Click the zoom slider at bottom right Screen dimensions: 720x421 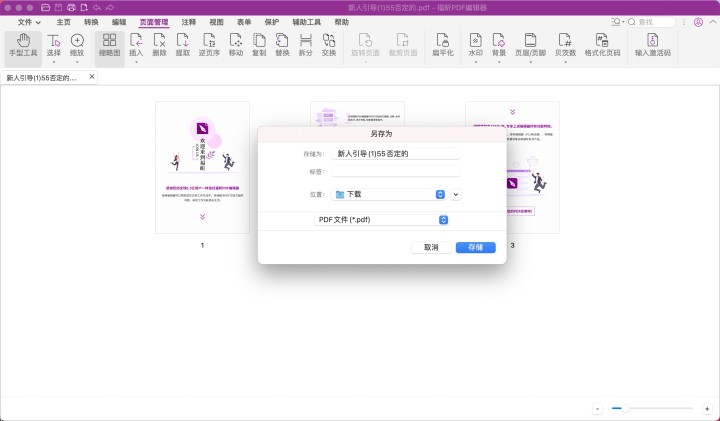pyautogui.click(x=652, y=408)
